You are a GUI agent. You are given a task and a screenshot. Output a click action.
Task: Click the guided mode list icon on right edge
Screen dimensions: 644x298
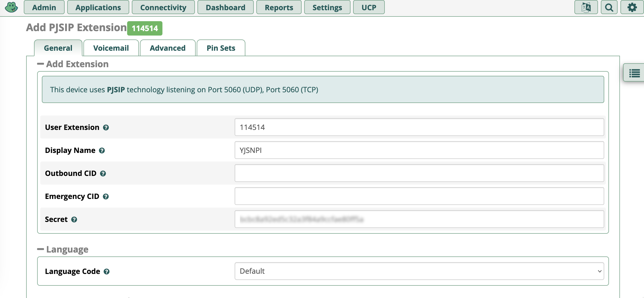coord(635,73)
